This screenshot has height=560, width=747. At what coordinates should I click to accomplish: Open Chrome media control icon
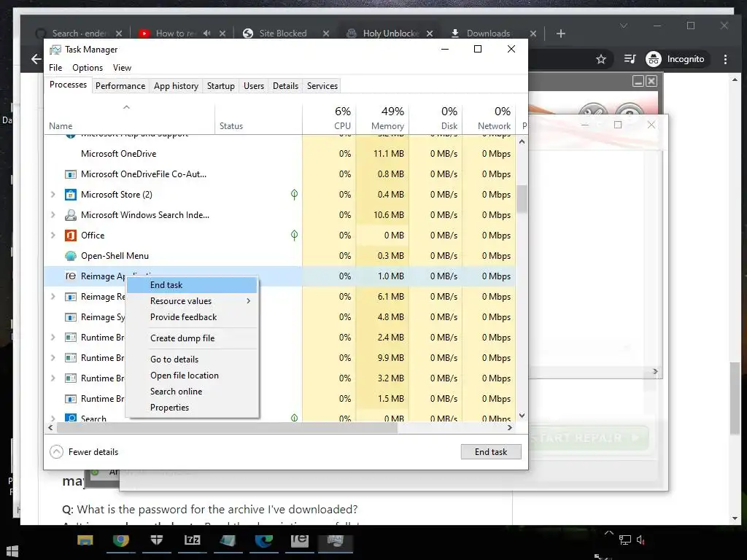pyautogui.click(x=630, y=59)
